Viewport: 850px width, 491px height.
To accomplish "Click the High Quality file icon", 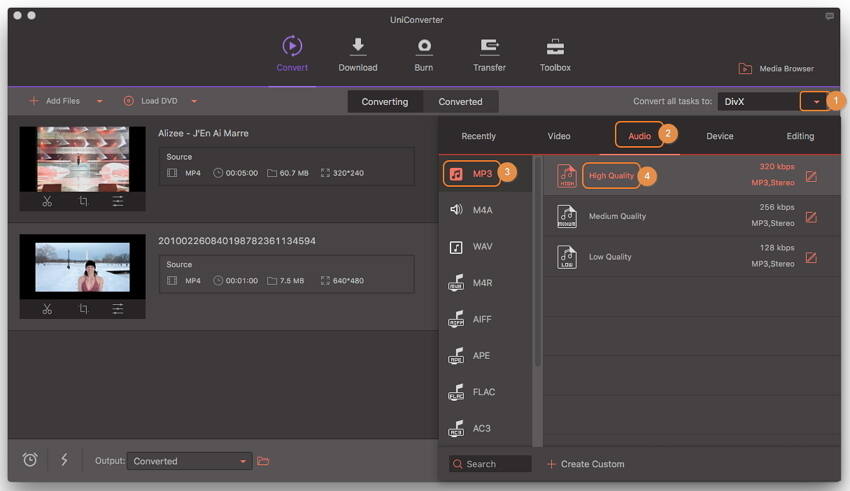I will coord(566,176).
